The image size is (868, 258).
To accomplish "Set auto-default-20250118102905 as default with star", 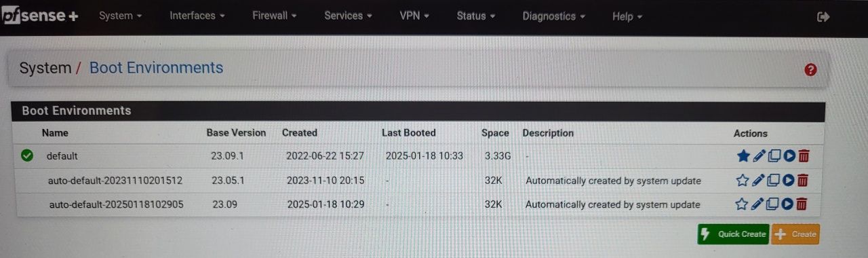I will coord(742,204).
